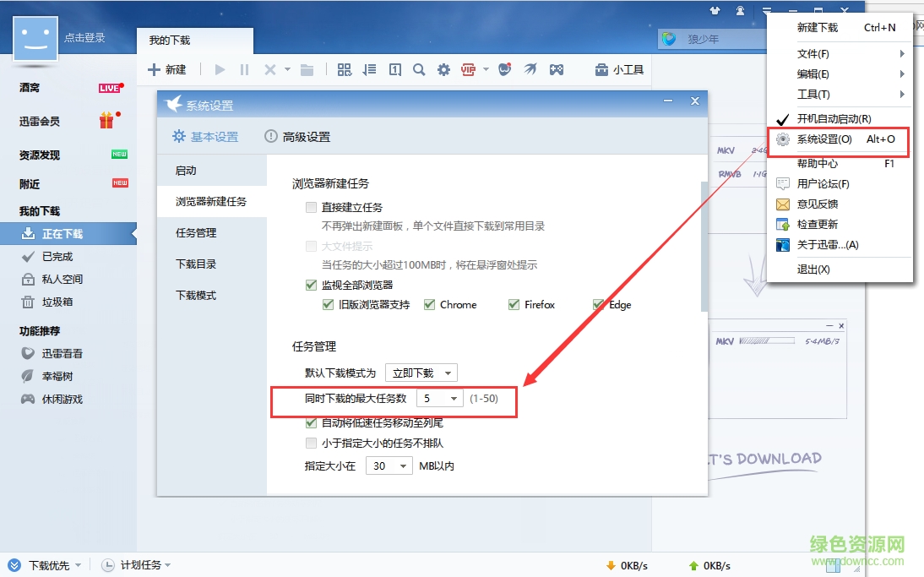Uncheck the Chrome browser monitoring checkbox

pyautogui.click(x=428, y=304)
